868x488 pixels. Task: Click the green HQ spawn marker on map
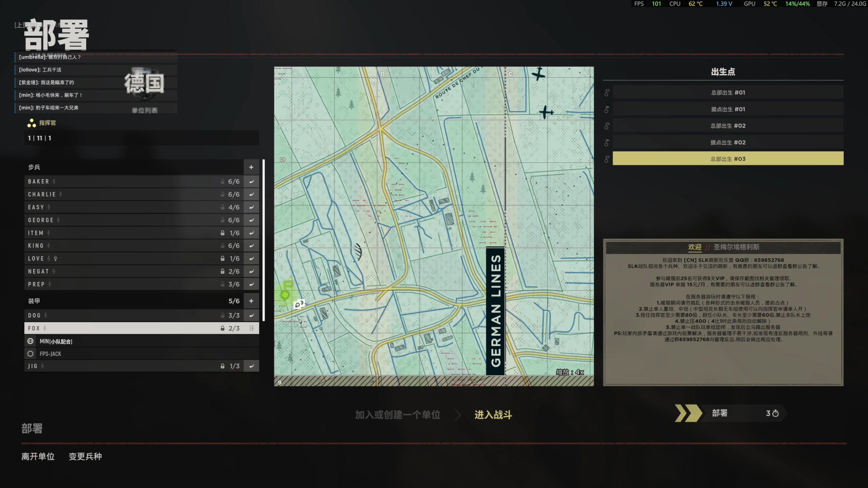click(x=285, y=295)
